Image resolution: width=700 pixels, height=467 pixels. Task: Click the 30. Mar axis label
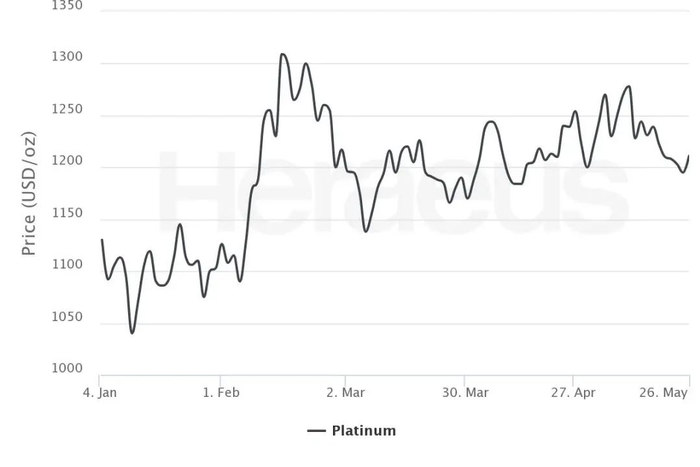coord(467,393)
